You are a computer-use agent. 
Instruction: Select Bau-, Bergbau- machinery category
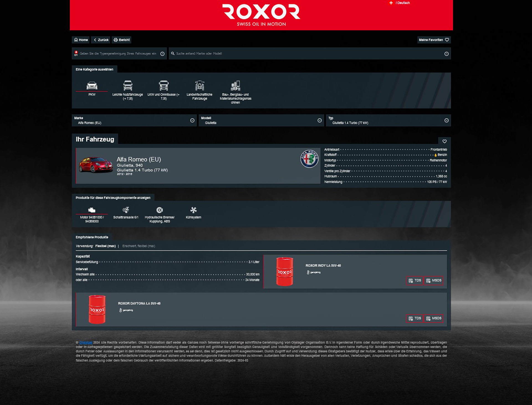point(236,86)
